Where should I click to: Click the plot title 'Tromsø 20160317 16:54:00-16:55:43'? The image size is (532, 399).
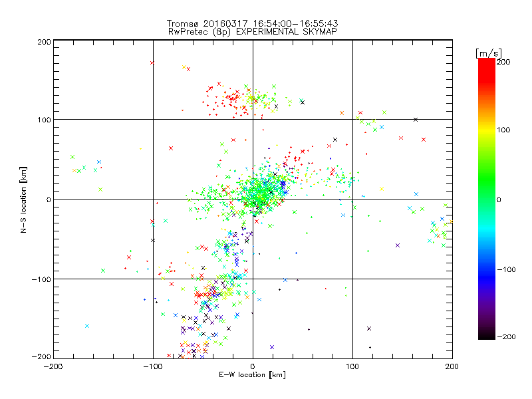[x=252, y=23]
